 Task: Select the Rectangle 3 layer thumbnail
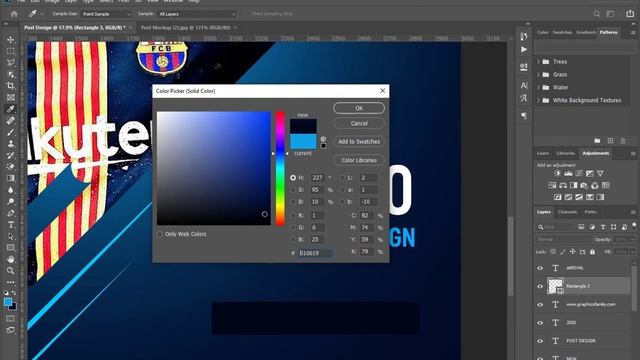[556, 286]
